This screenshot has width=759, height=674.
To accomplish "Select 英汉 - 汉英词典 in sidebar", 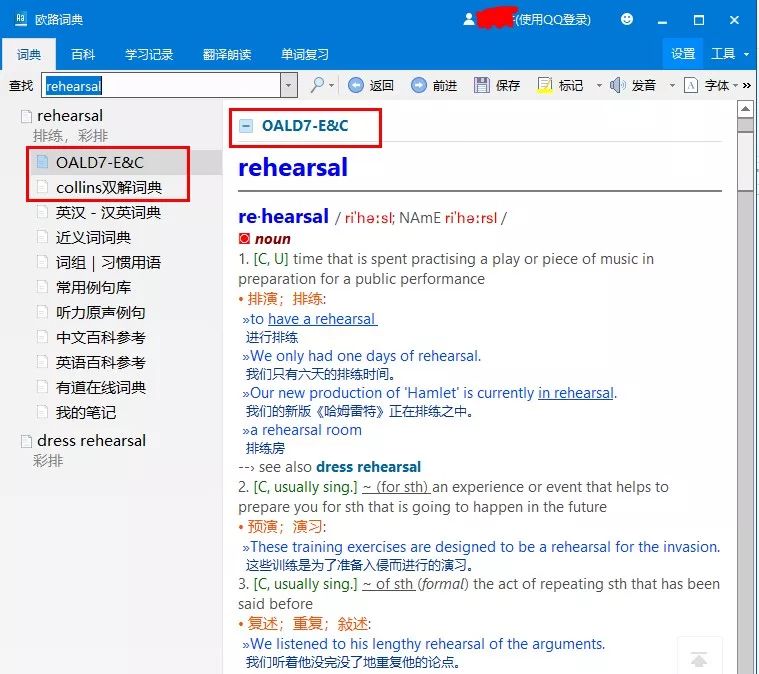I will pyautogui.click(x=108, y=213).
